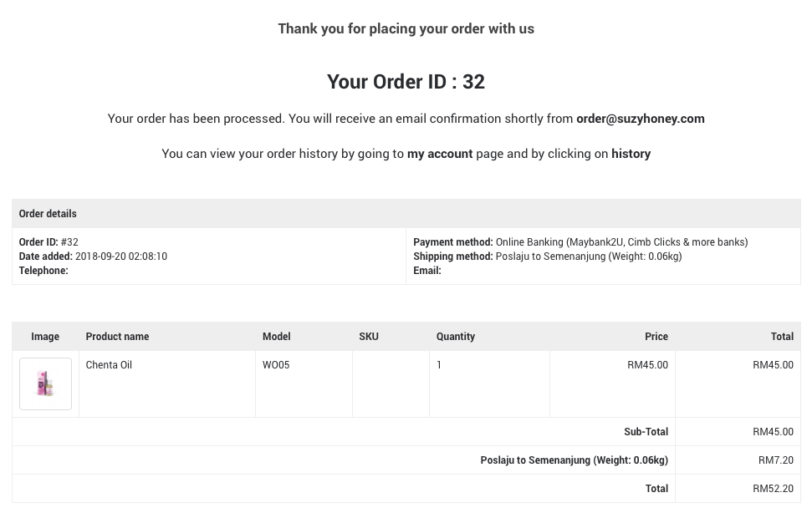Click the Payment method Online Banking text
The image size is (812, 513).
pos(621,242)
